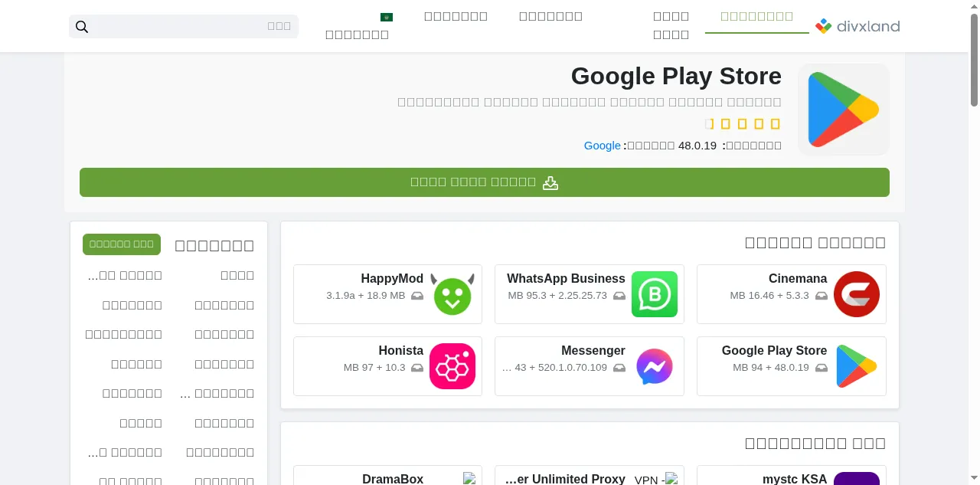
Task: Click the large Google Play Store header icon
Action: tap(844, 110)
